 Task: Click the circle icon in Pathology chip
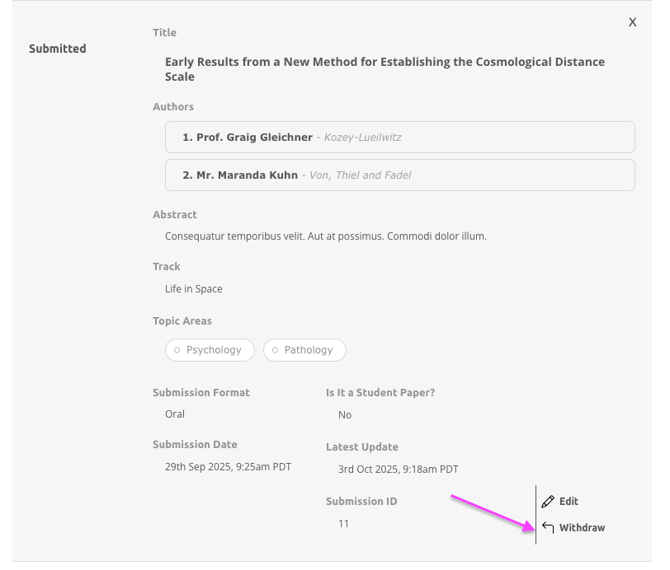[275, 351]
